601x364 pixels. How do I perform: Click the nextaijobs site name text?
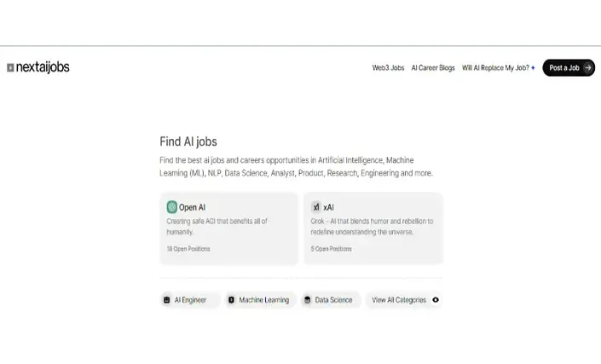[x=43, y=67]
